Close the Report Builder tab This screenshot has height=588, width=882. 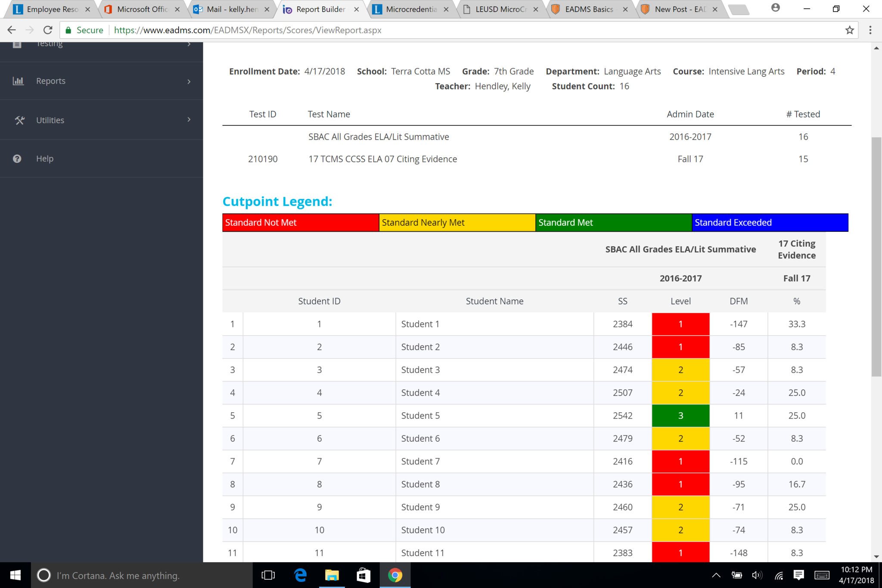click(356, 9)
